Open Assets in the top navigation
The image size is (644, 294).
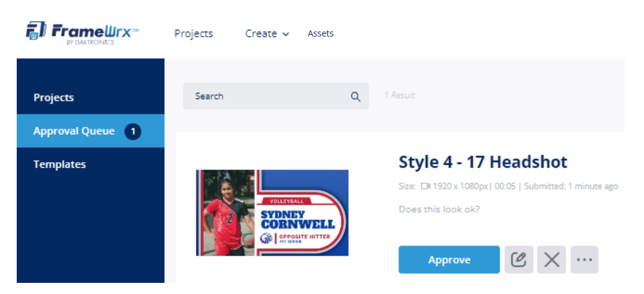pyautogui.click(x=320, y=34)
